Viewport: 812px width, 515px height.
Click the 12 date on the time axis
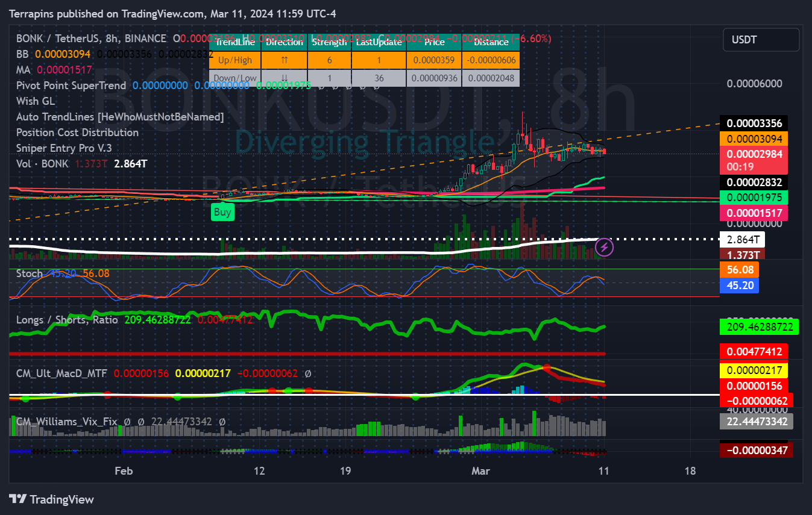click(260, 470)
